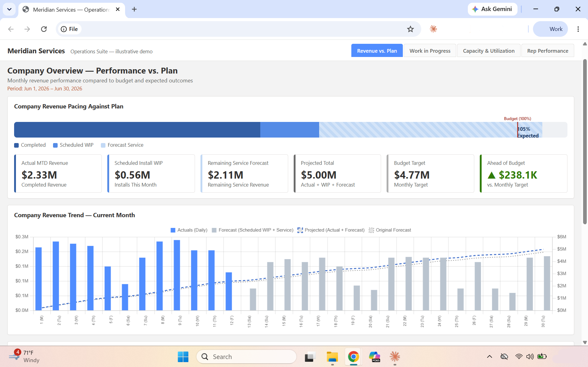The width and height of the screenshot is (588, 367).
Task: Click the Budget (100%) marker label
Action: point(517,119)
